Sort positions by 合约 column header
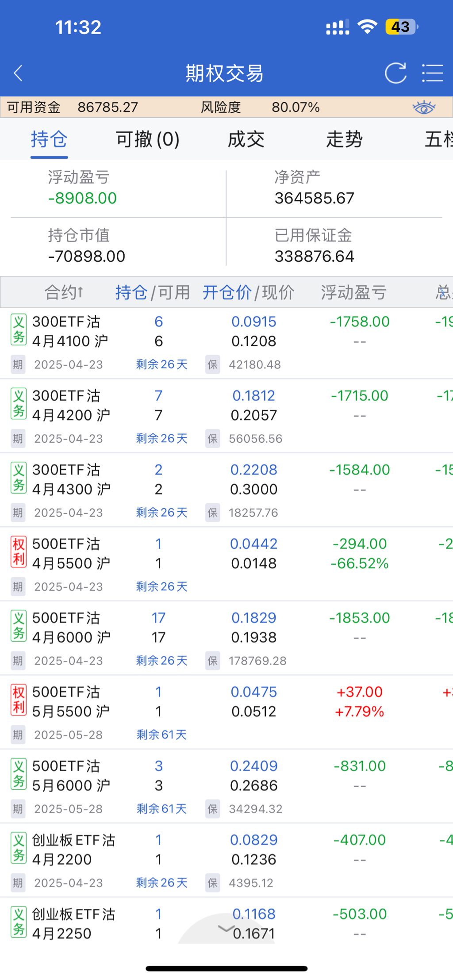Image resolution: width=453 pixels, height=980 pixels. (x=64, y=292)
